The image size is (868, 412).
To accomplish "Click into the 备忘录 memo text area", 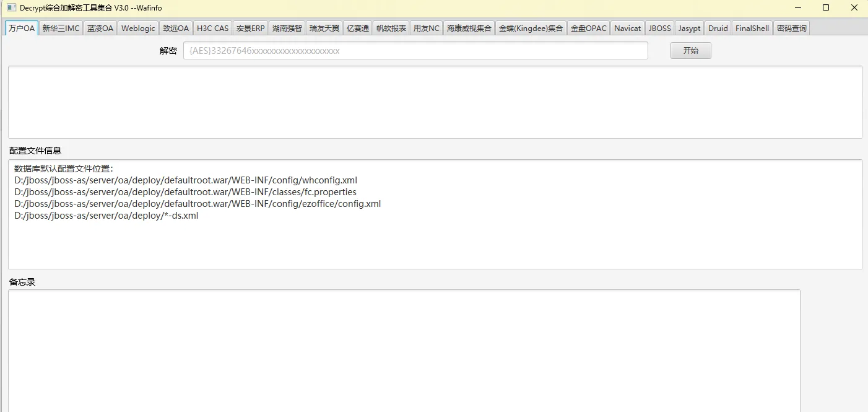I will [404, 351].
